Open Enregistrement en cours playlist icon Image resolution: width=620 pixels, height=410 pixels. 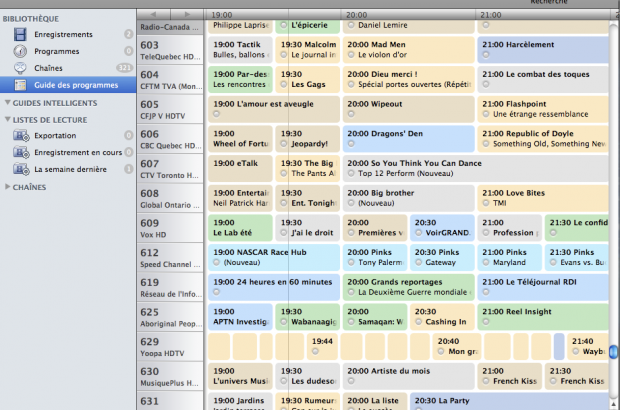[x=20, y=152]
